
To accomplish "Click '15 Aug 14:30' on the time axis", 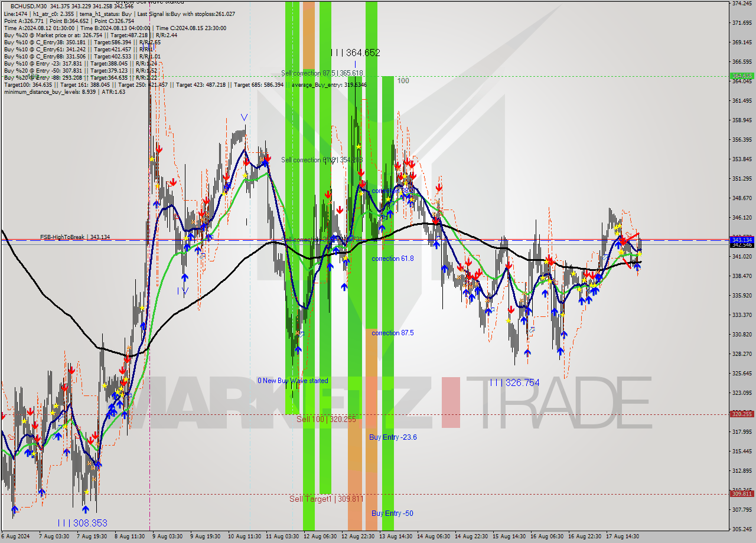I will click(508, 537).
